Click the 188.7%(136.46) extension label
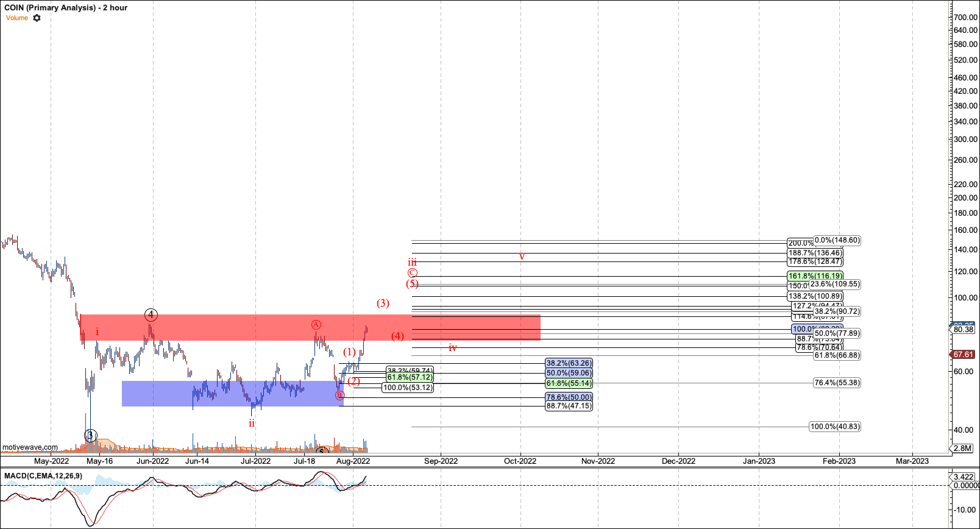 815,253
